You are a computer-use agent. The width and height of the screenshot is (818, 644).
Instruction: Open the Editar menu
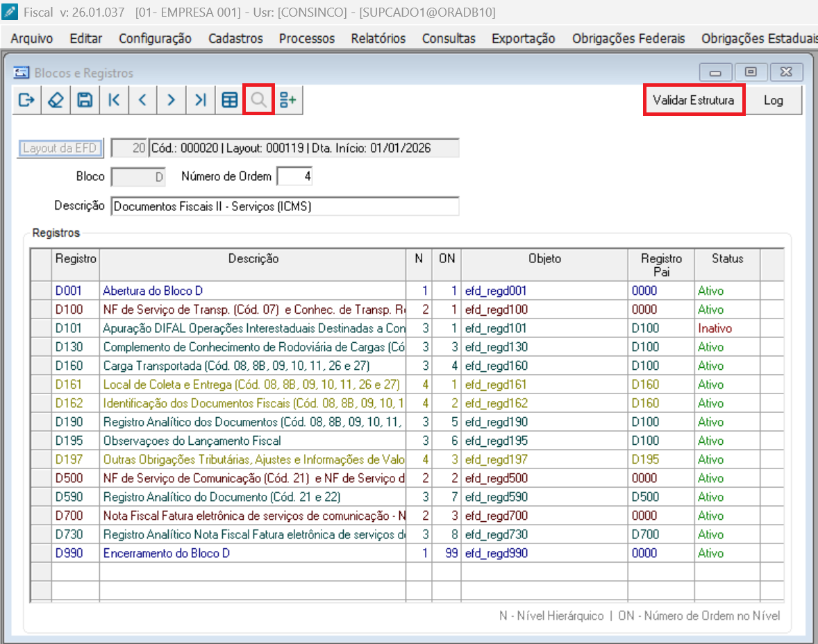coord(86,39)
